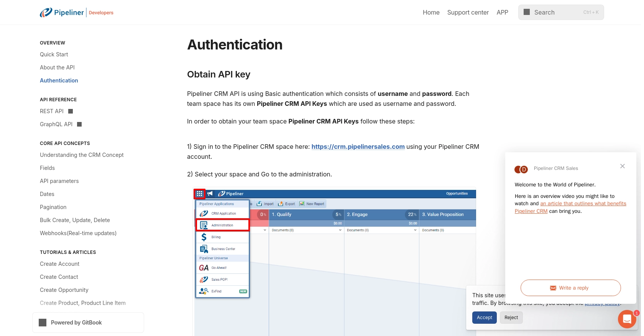The image size is (644, 336).
Task: Focus the Search field
Action: (x=561, y=12)
